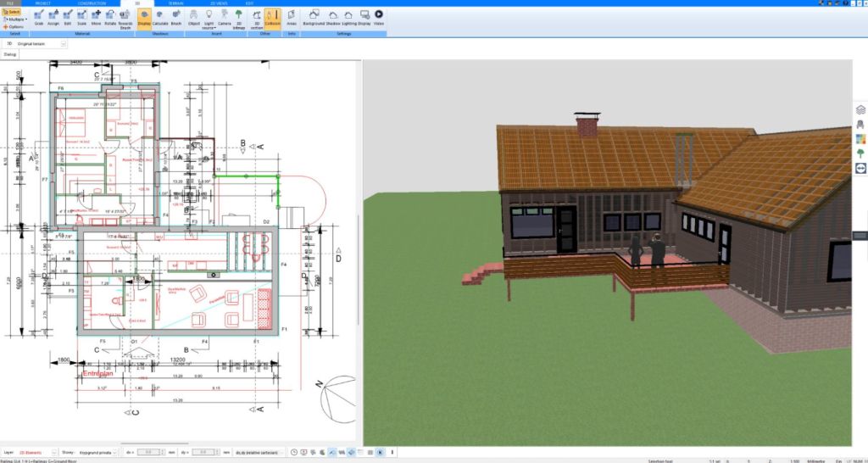Image resolution: width=868 pixels, height=463 pixels.
Task: Insert a 2D bitmap tree
Action: tap(238, 20)
